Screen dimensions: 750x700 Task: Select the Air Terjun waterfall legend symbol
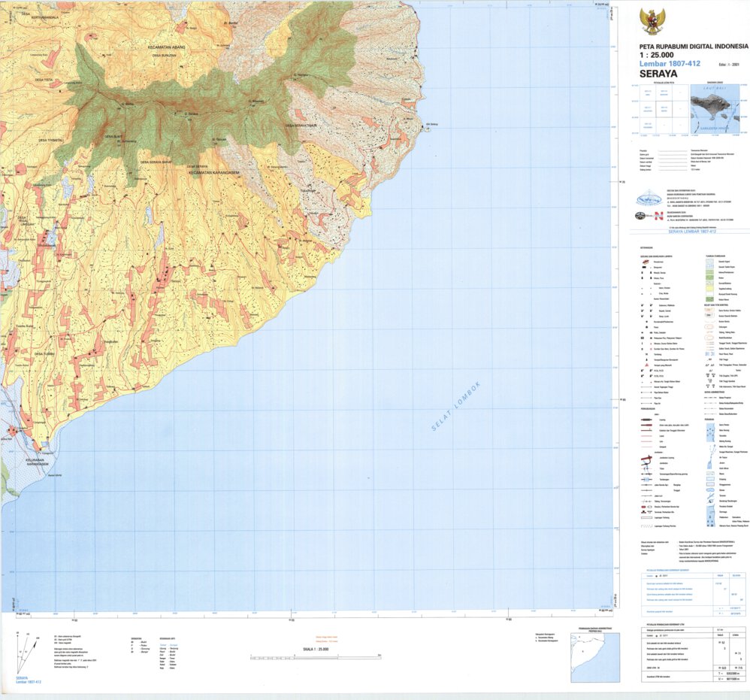pyautogui.click(x=709, y=456)
